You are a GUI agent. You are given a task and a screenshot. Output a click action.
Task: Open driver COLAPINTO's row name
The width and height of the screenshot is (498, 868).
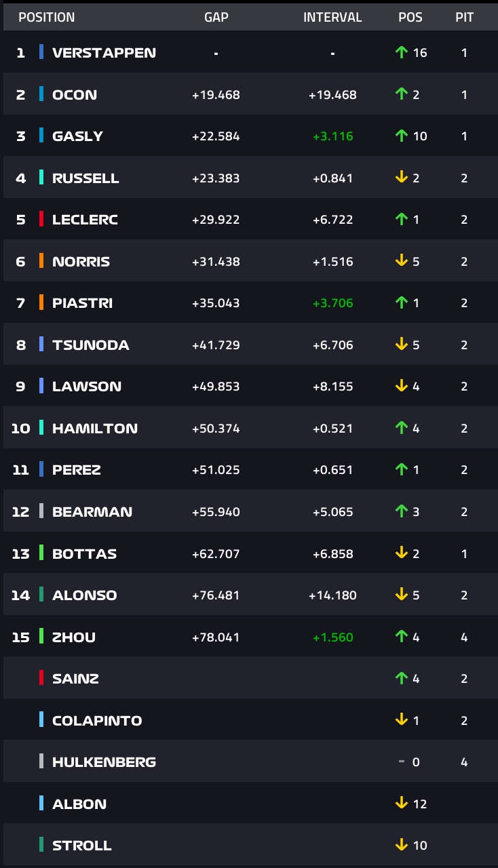click(x=97, y=720)
